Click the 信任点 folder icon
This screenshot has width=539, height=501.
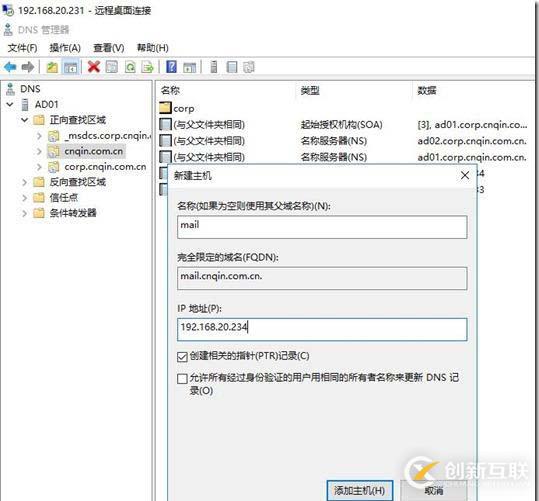pyautogui.click(x=39, y=197)
